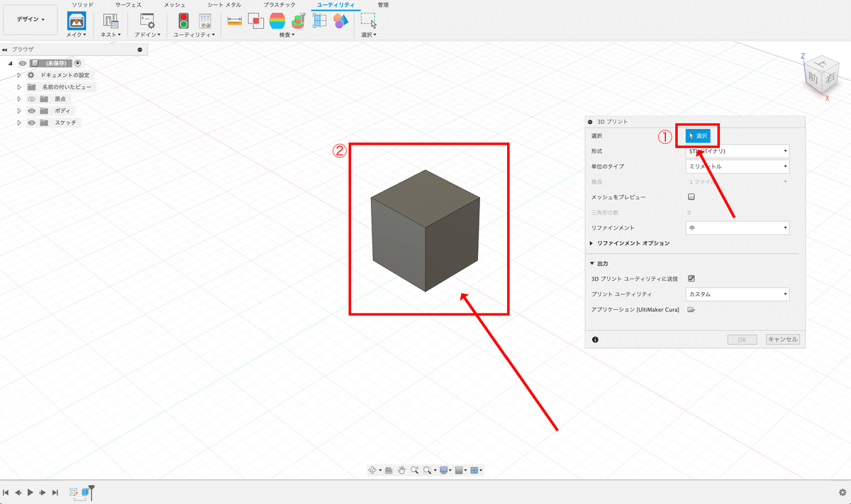Collapse the 3D プリント dialog header
Viewport: 851px width, 504px height.
pos(590,122)
